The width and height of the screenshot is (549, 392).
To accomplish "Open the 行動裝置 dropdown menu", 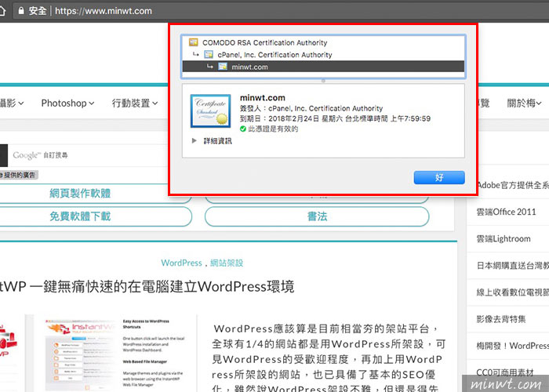I will (x=135, y=103).
